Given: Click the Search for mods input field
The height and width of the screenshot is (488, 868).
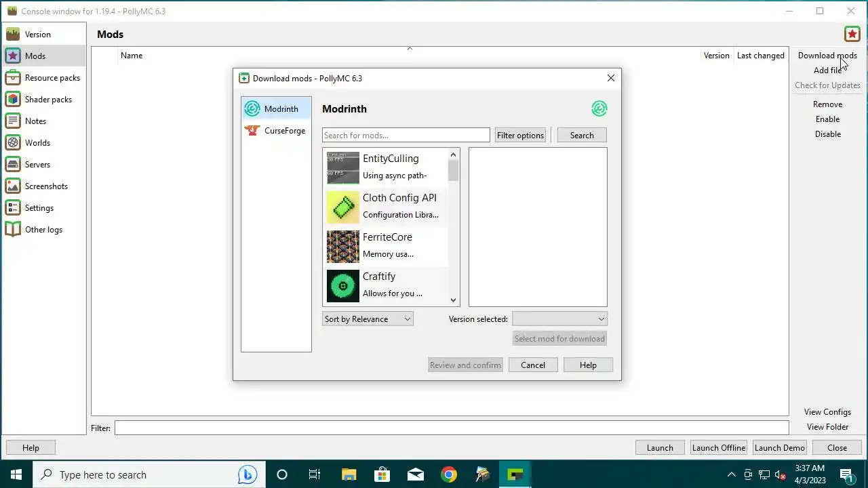Looking at the screenshot, I should (x=406, y=136).
